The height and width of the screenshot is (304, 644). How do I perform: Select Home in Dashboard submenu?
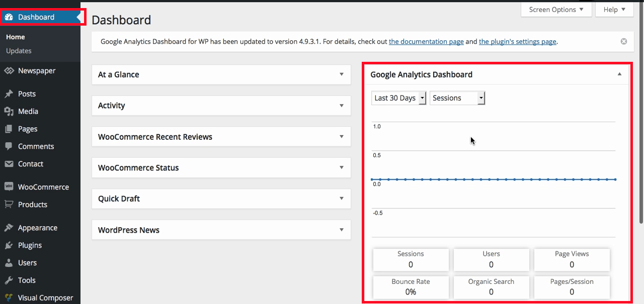(x=16, y=37)
